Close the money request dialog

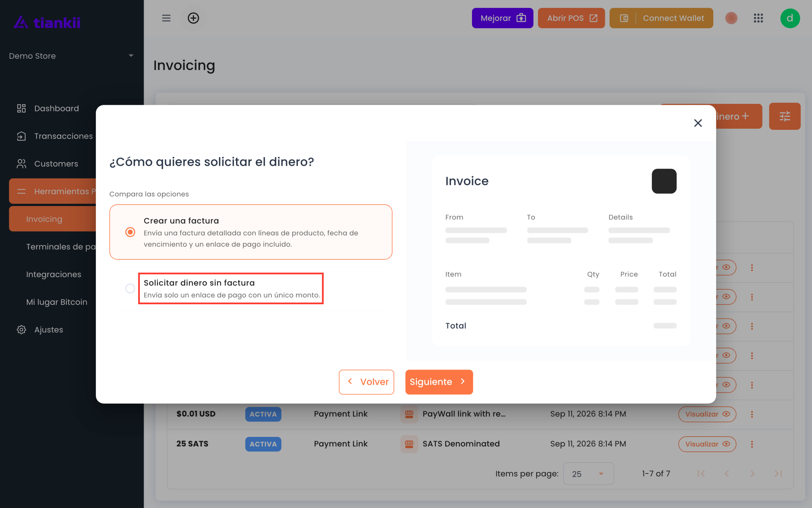click(x=698, y=123)
